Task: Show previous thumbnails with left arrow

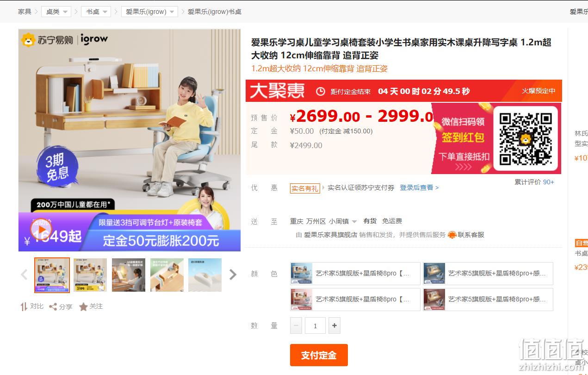Action: (x=24, y=275)
